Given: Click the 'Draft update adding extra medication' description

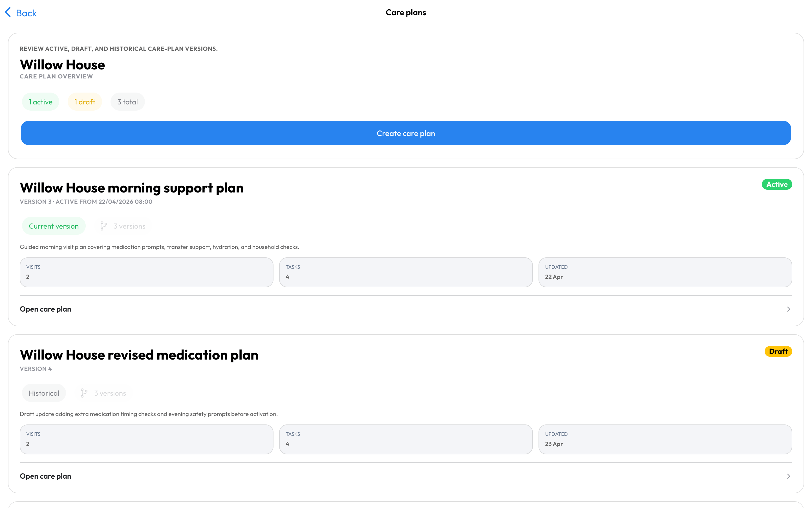Looking at the screenshot, I should [149, 414].
